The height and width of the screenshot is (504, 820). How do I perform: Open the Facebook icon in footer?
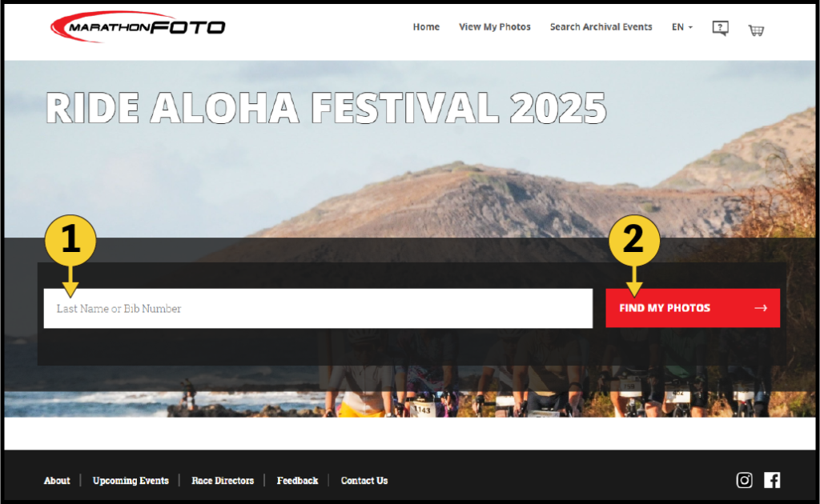click(772, 480)
